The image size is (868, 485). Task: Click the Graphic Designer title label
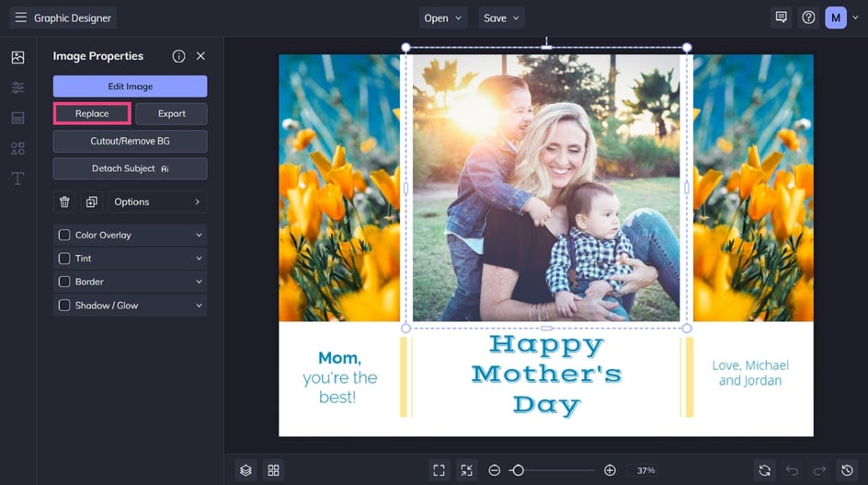(73, 17)
